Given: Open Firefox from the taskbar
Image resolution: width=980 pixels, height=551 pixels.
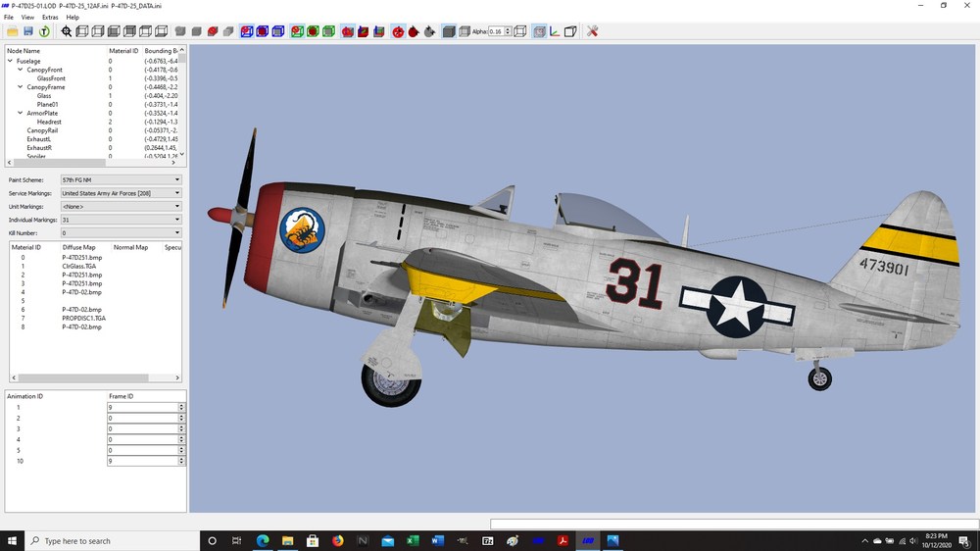Looking at the screenshot, I should coord(337,540).
